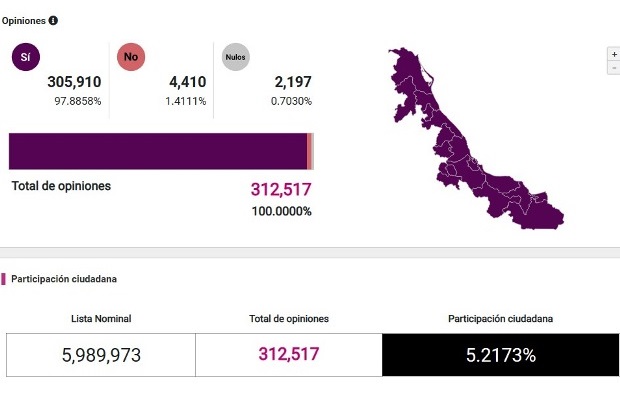Click the Total de opiniones label under bar
This screenshot has width=620, height=400.
click(61, 186)
